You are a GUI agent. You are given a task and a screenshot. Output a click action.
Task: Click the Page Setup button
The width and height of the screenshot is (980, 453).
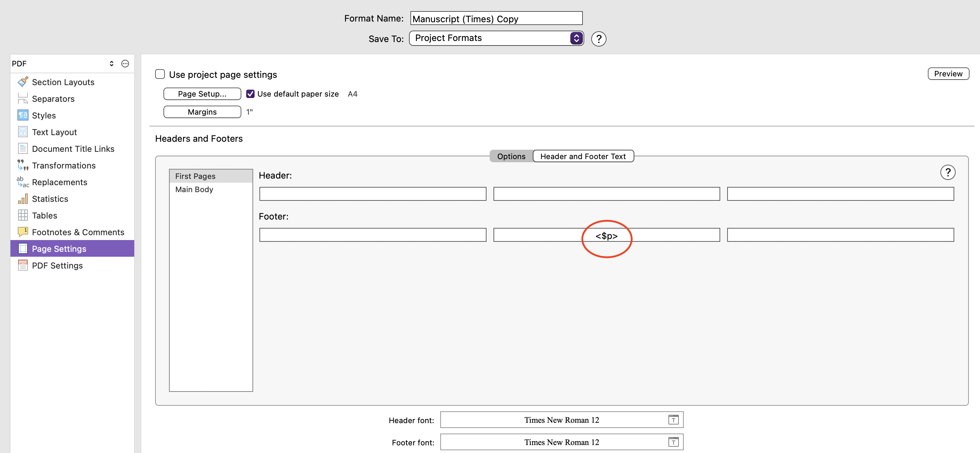tap(202, 94)
